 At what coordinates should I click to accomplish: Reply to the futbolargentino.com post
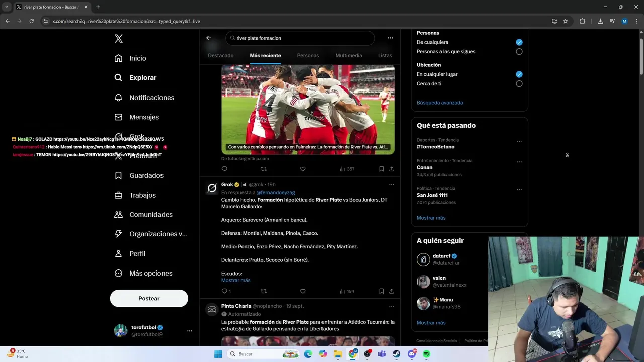tap(224, 169)
